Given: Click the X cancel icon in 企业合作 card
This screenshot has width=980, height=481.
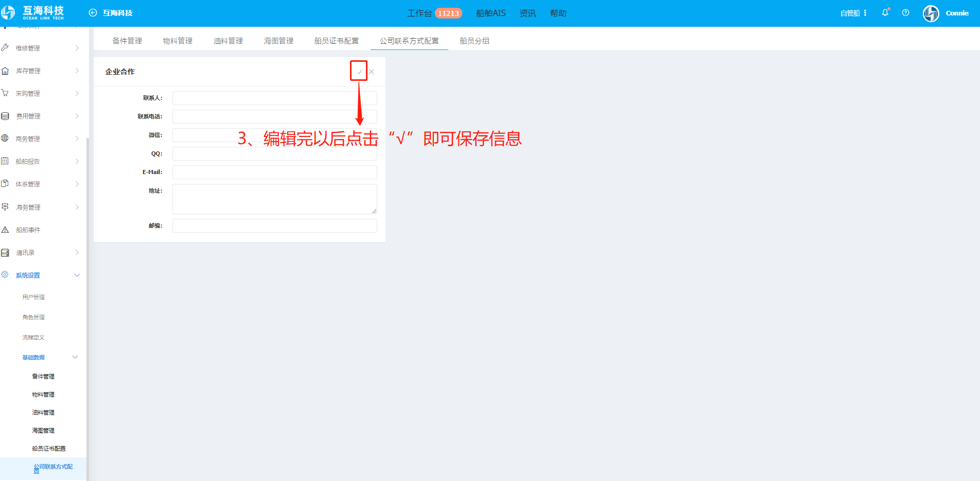Looking at the screenshot, I should tap(372, 72).
